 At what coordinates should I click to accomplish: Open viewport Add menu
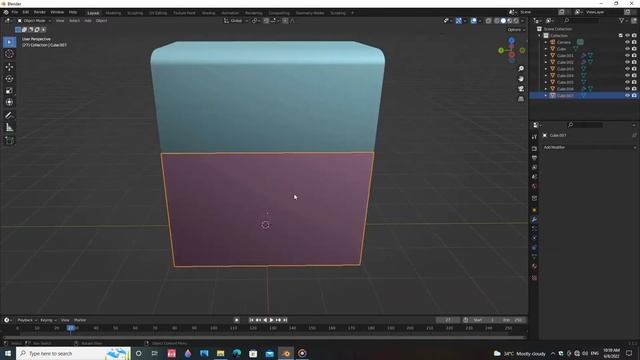(x=88, y=21)
